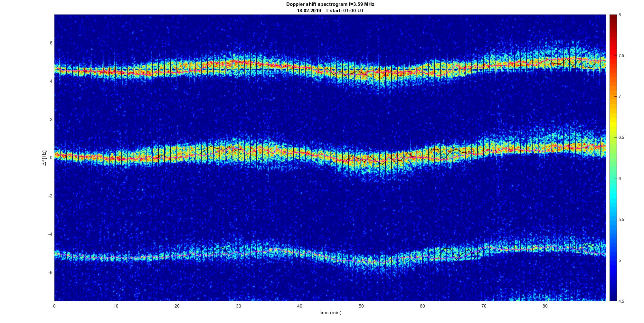This screenshot has width=644, height=323.
Task: Click x-axis tick label 60
Action: click(422, 306)
